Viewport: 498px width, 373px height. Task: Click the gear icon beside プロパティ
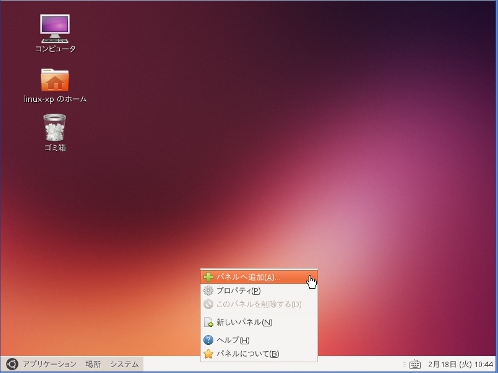coord(208,291)
